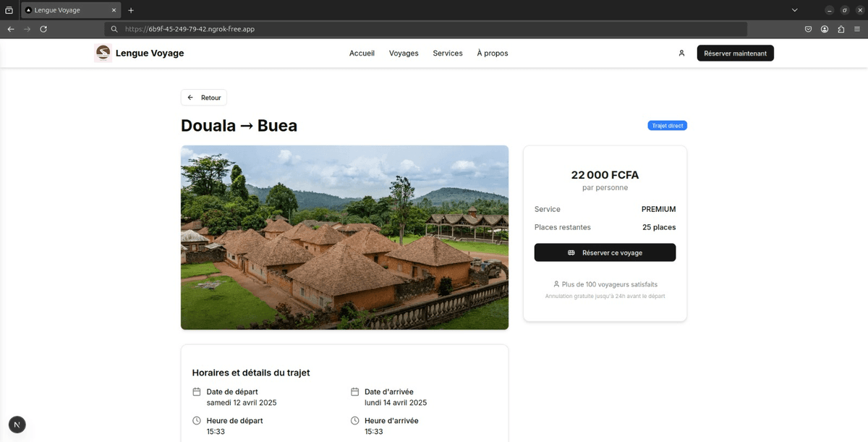
Task: Click the Réserver ce voyage button
Action: [605, 252]
